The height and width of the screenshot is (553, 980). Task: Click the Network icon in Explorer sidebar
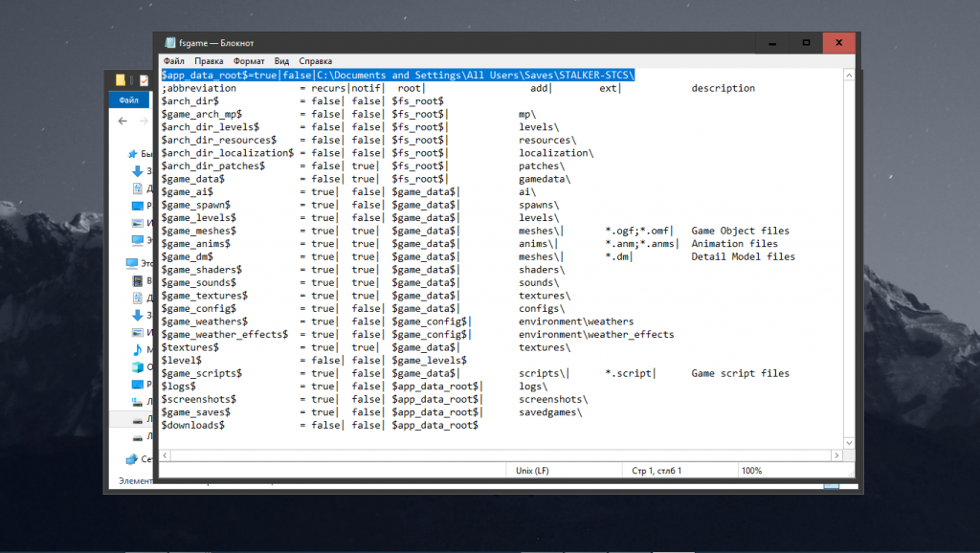point(132,459)
